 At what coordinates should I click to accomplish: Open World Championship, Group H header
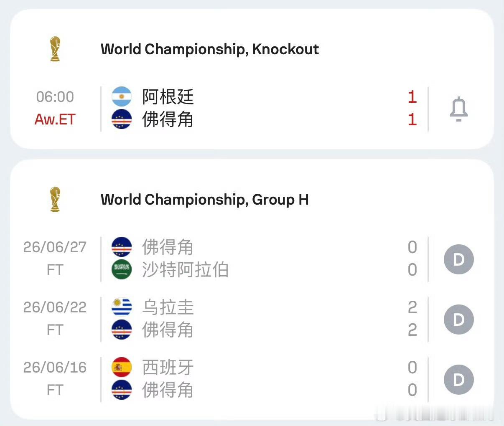[x=204, y=200]
